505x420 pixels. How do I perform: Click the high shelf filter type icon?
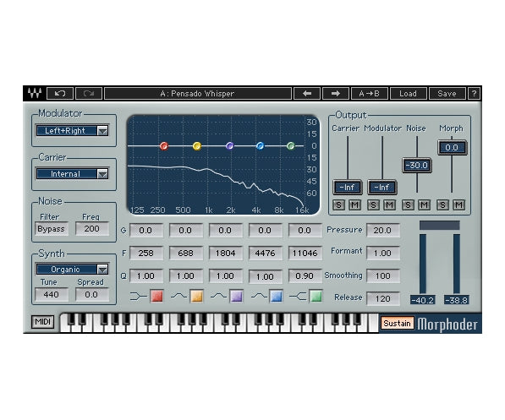point(298,296)
